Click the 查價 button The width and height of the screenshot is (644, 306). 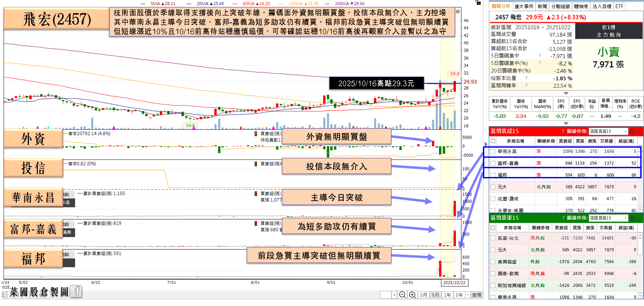(x=477, y=295)
